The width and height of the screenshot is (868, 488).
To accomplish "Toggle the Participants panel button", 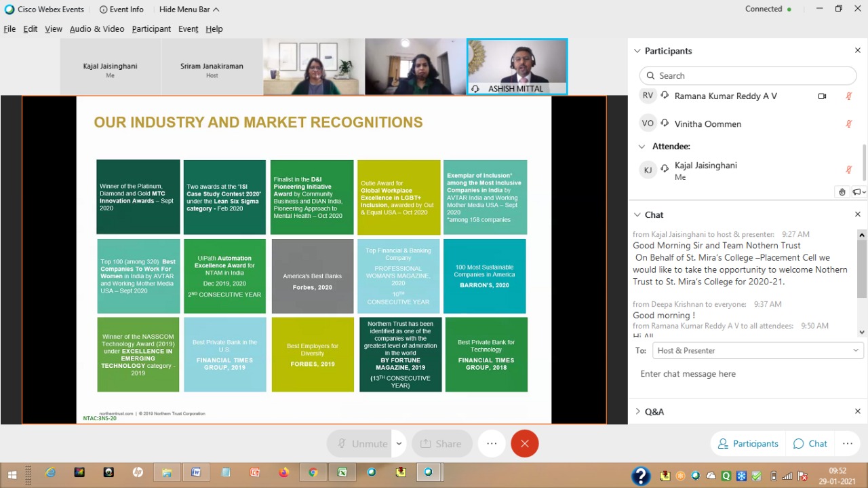I will tap(748, 443).
